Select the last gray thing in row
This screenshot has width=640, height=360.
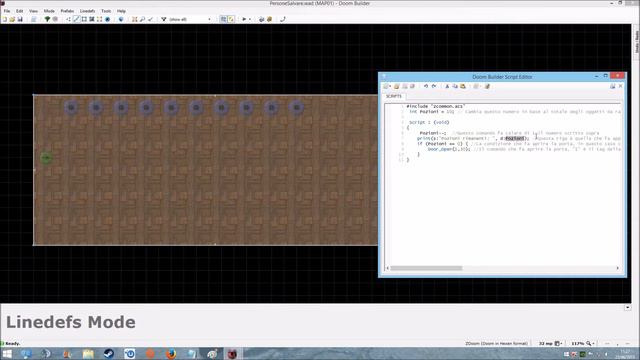[297, 108]
